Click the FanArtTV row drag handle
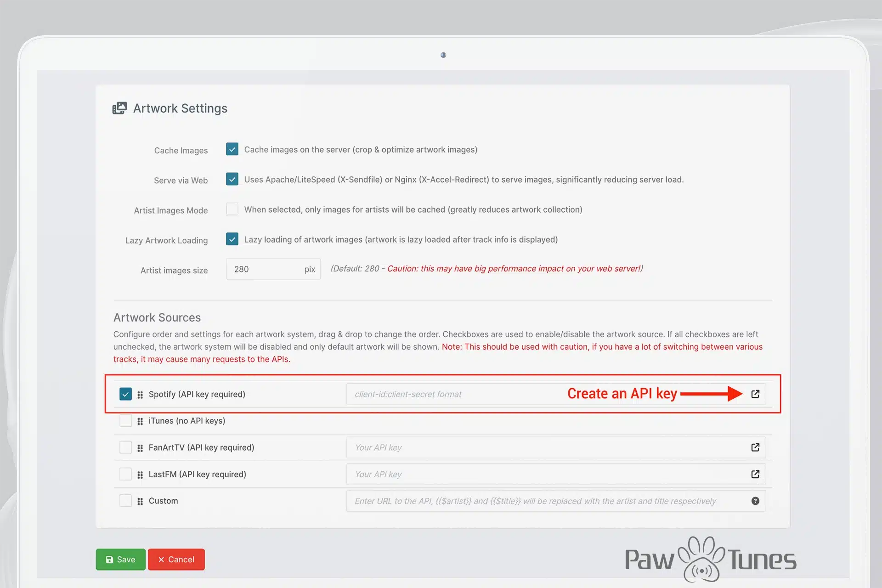Screen dimensions: 882x588 [x=140, y=448]
